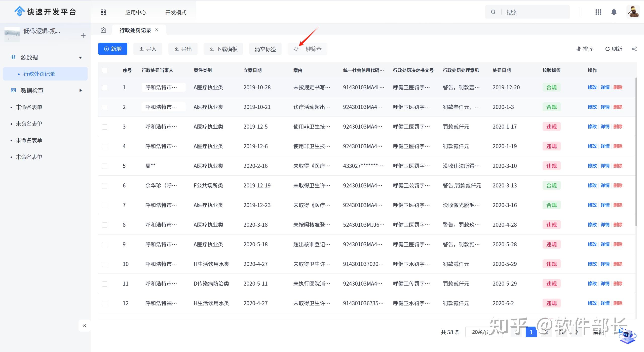Open the 20条/页 page size dropdown

[484, 332]
